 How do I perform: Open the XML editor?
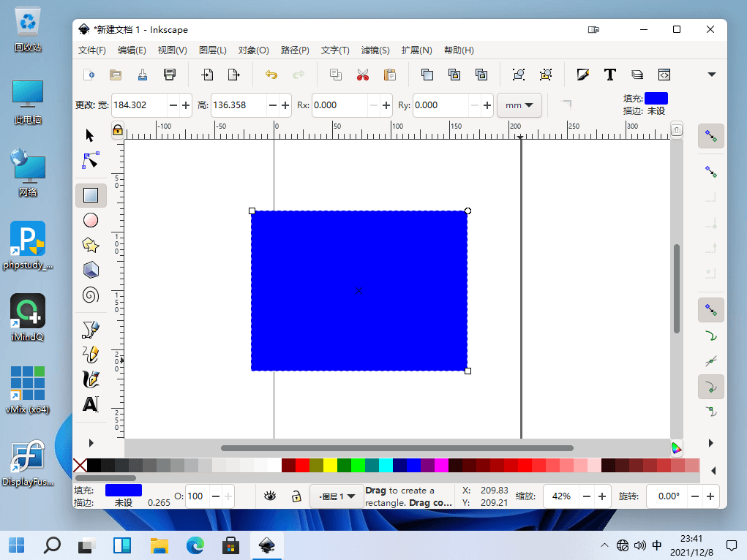point(664,75)
